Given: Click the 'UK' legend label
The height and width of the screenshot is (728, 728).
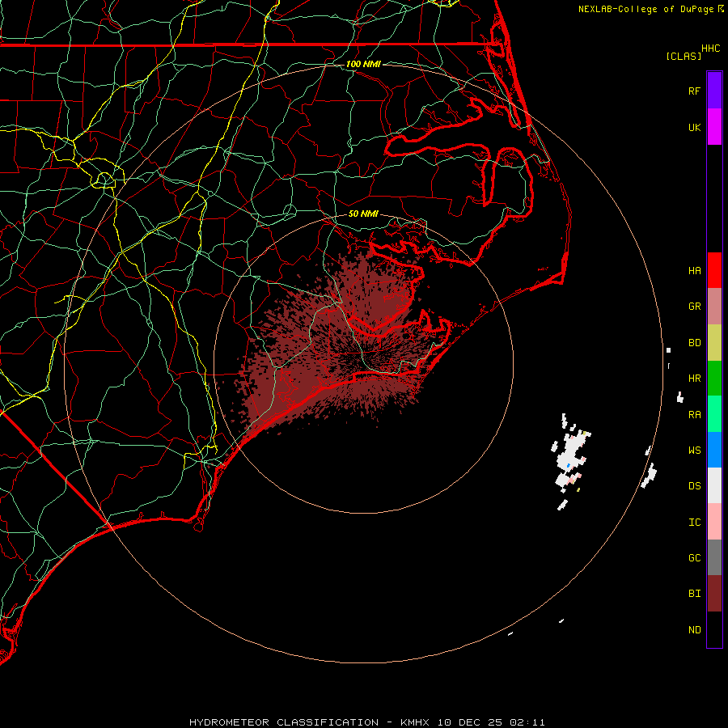Looking at the screenshot, I should (x=694, y=127).
